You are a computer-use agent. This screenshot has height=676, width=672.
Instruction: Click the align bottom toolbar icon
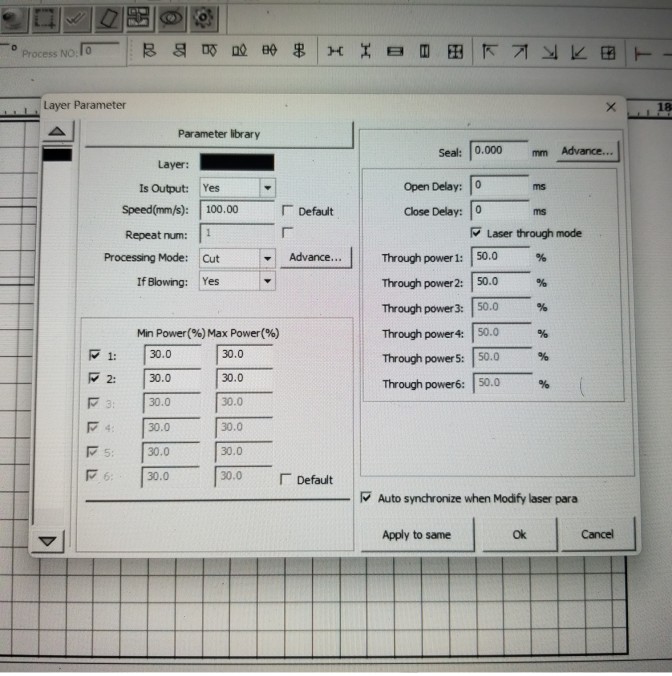point(239,51)
